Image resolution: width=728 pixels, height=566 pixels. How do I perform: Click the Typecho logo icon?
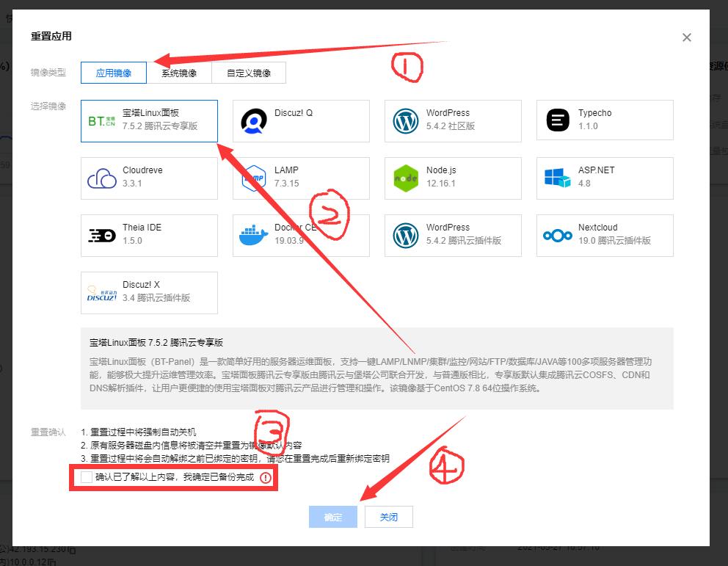[558, 120]
